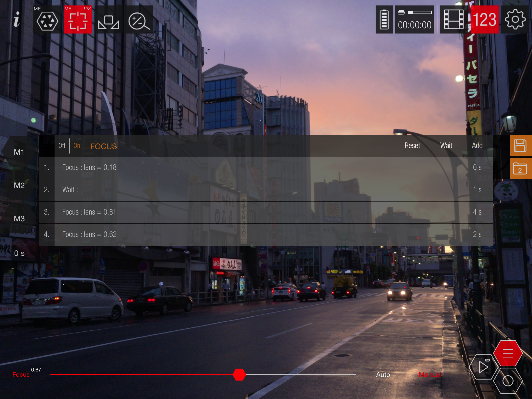The image size is (532, 399).
Task: Start the 123 sequence play button
Action: tap(483, 367)
